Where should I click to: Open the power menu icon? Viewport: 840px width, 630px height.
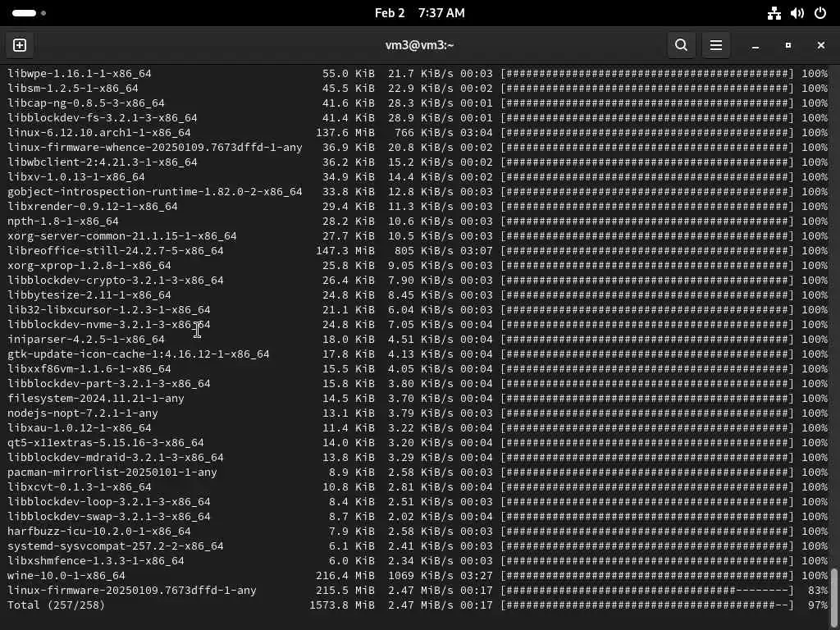(x=820, y=13)
